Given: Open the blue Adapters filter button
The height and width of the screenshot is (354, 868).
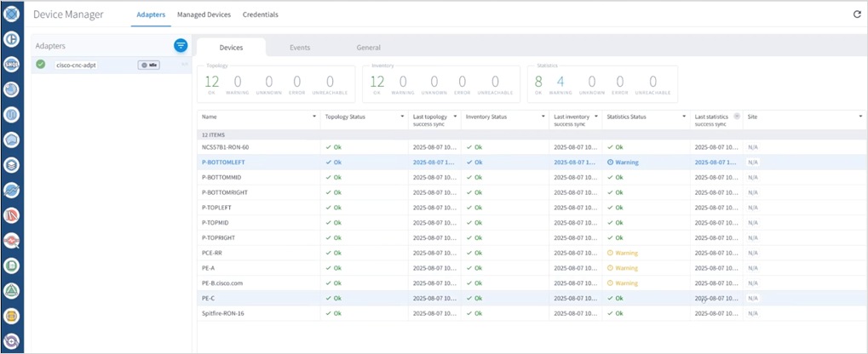Looking at the screenshot, I should pyautogui.click(x=181, y=46).
